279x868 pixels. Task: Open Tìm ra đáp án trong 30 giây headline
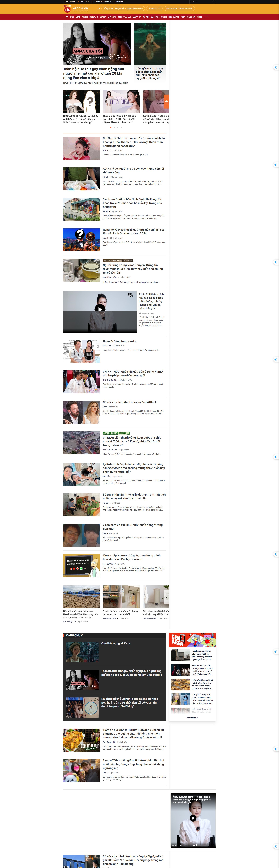point(132,557)
